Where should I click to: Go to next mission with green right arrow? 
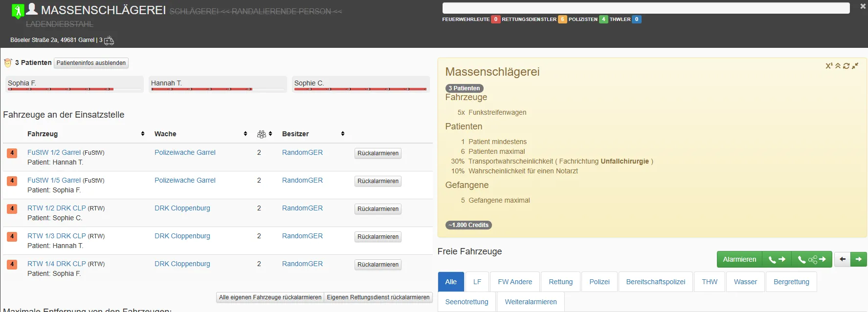pos(859,259)
